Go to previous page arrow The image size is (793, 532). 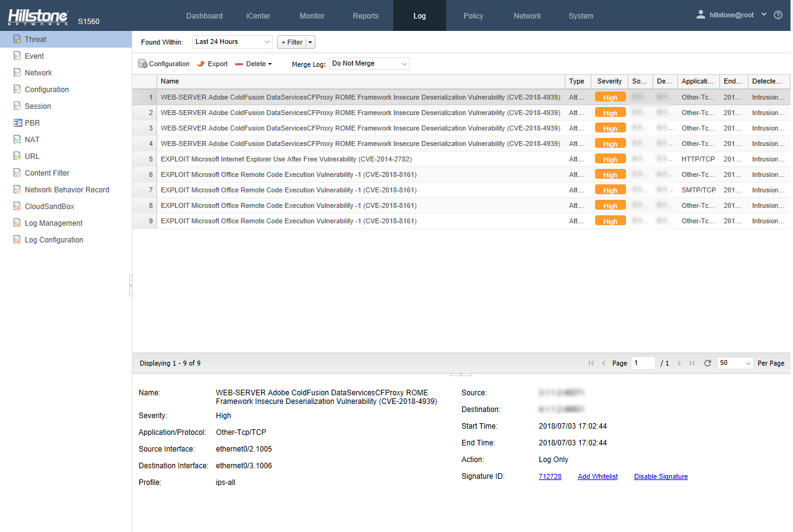coord(604,363)
